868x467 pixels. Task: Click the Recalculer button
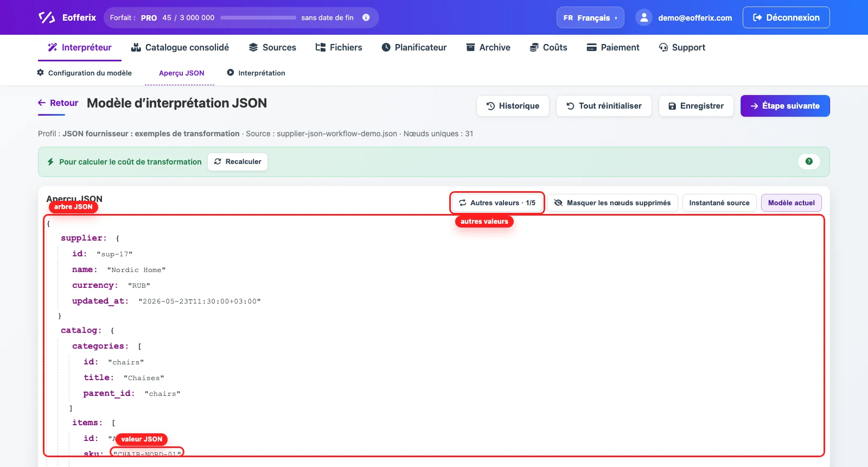click(x=238, y=162)
